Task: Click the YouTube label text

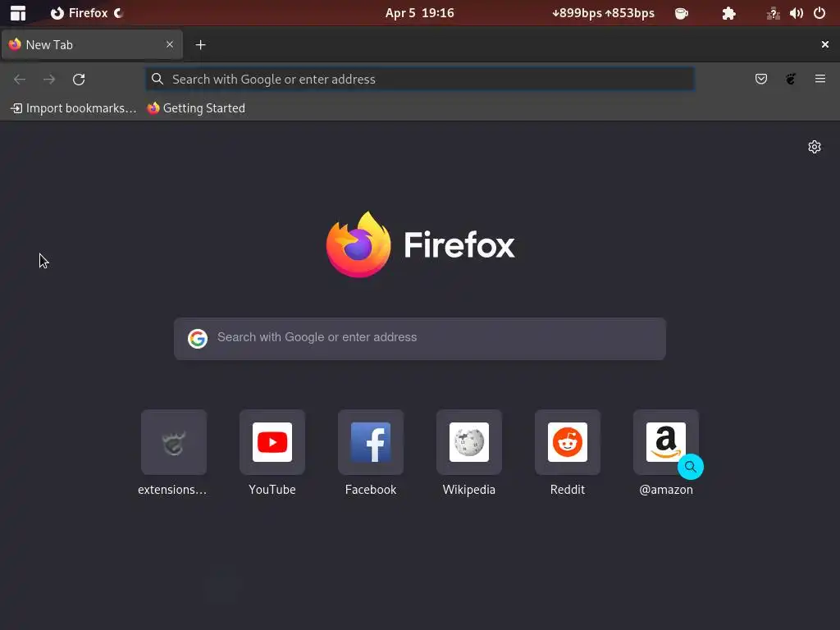Action: click(x=272, y=490)
